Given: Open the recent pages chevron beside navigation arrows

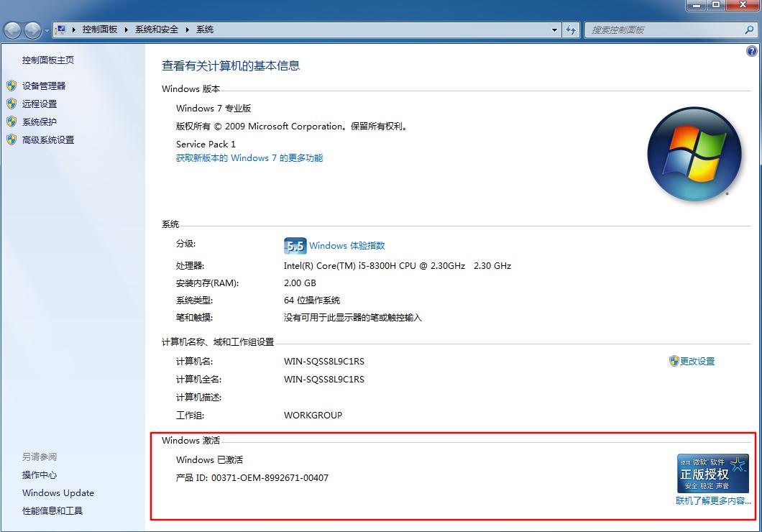Looking at the screenshot, I should click(x=45, y=29).
